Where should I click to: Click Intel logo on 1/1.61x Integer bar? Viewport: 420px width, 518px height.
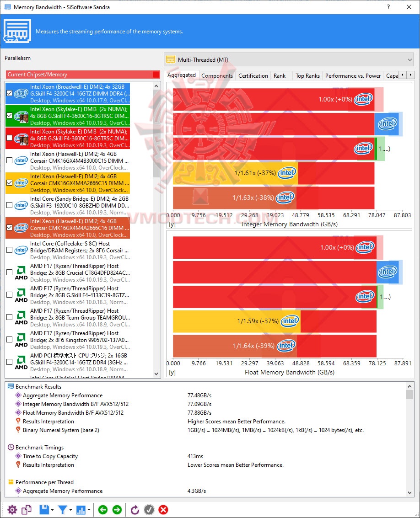tap(287, 173)
